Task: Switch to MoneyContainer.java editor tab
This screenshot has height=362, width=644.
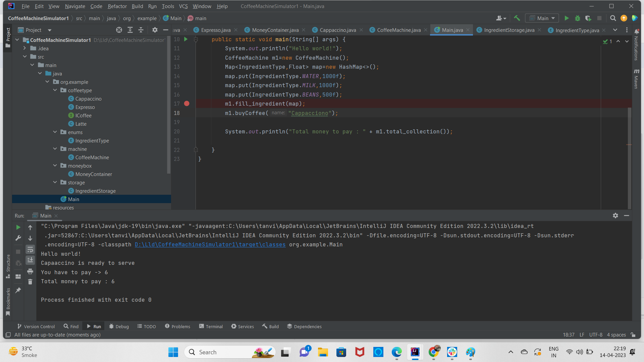Action: pyautogui.click(x=275, y=30)
